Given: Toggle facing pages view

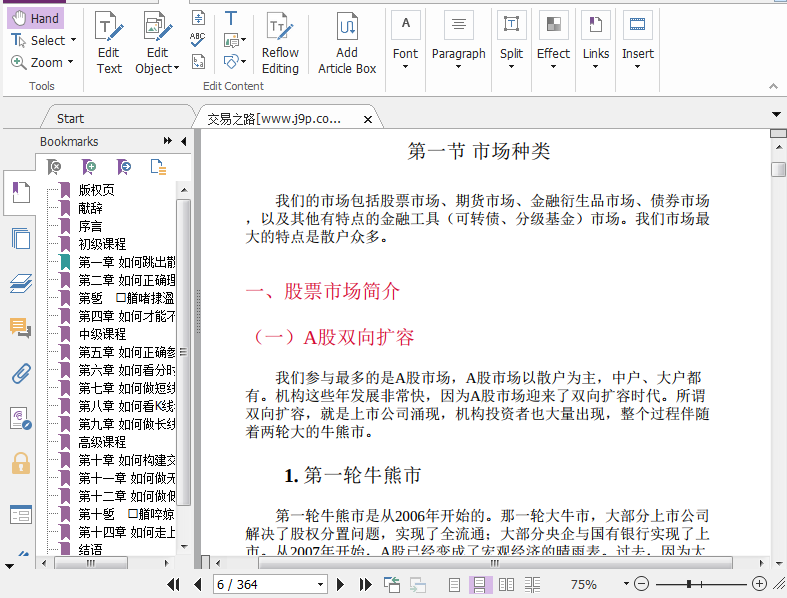Looking at the screenshot, I should click(x=507, y=584).
